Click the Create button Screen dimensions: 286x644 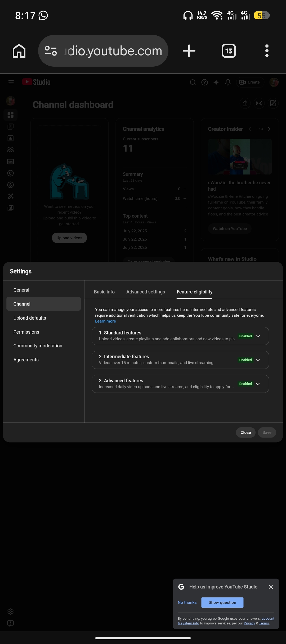click(x=250, y=82)
